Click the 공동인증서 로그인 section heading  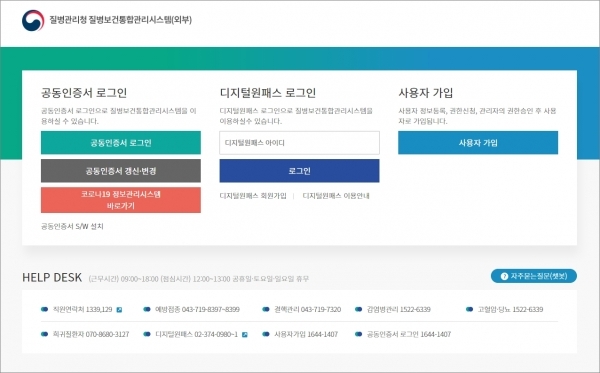coord(84,93)
